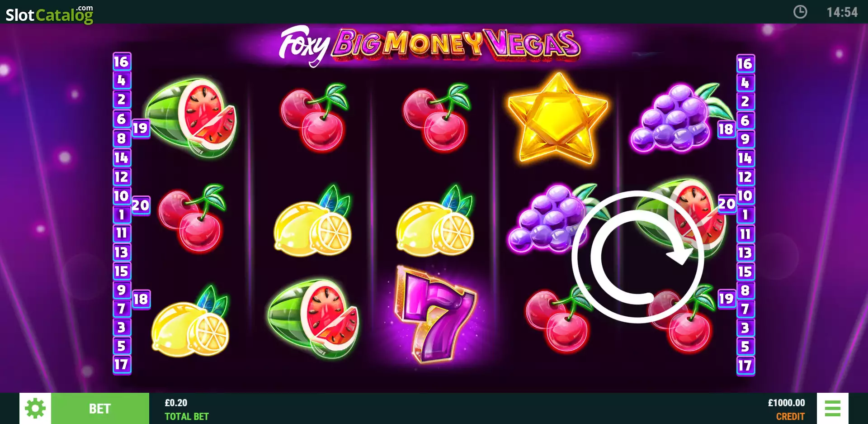Click the £0.20 total bet value
868x424 pixels.
pyautogui.click(x=176, y=403)
